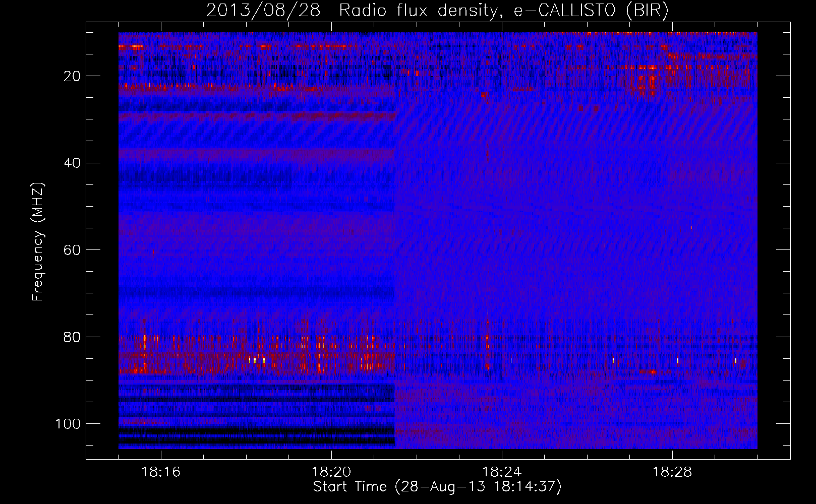Screen dimensions: 816x504
Task: Click the "Frequency (MHZ)" axis label
Action: tap(38, 242)
